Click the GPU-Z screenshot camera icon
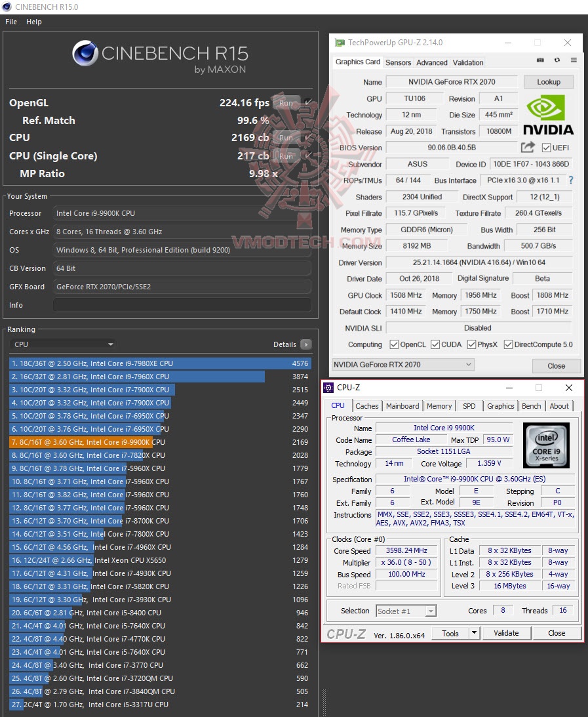This screenshot has height=717, width=588. 540,60
